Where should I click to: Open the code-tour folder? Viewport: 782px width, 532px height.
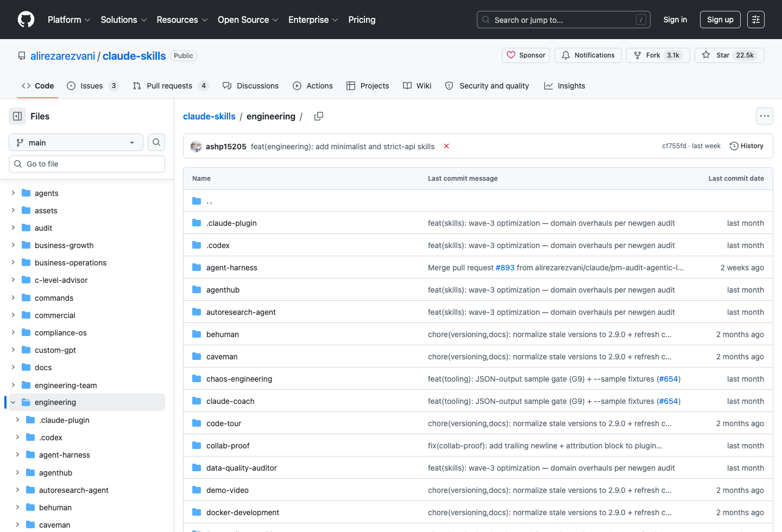(x=224, y=423)
